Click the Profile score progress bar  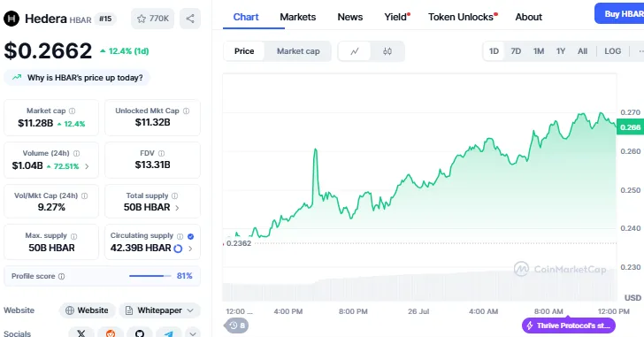click(x=149, y=276)
